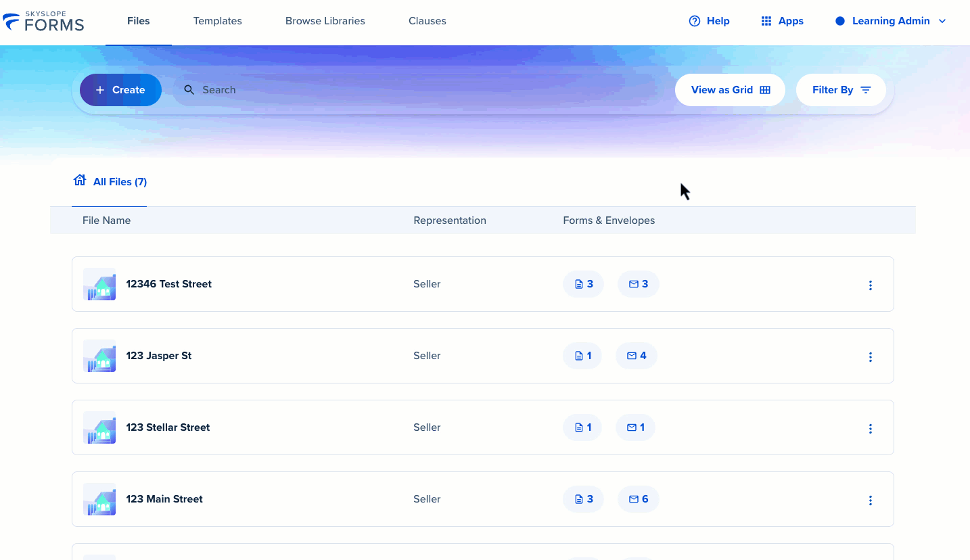View envelopes count for 12346 Test Street

click(639, 284)
